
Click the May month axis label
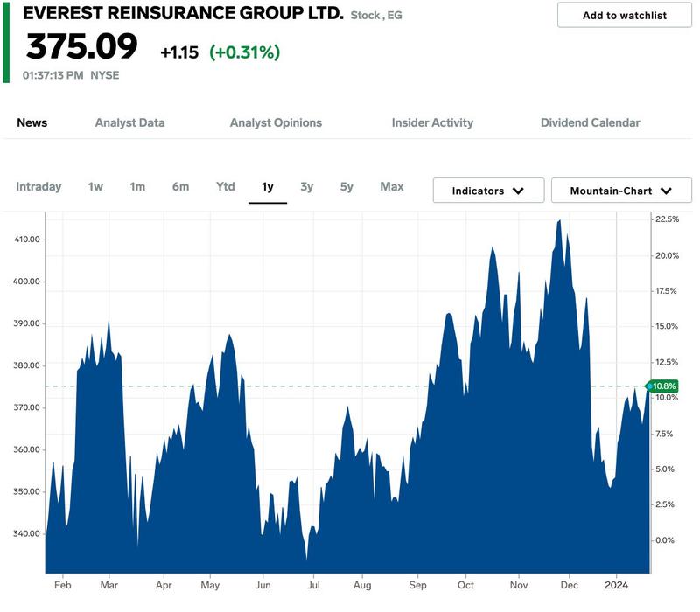point(210,585)
